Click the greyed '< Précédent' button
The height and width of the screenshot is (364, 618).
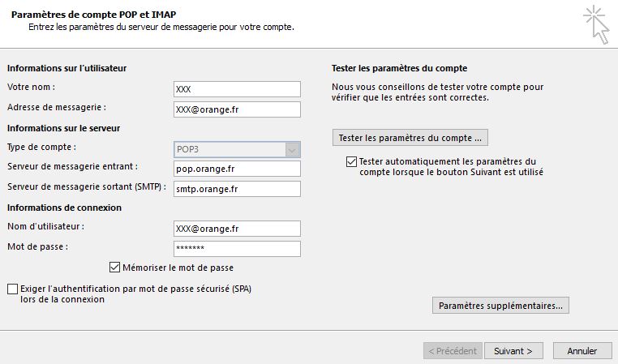pos(453,351)
